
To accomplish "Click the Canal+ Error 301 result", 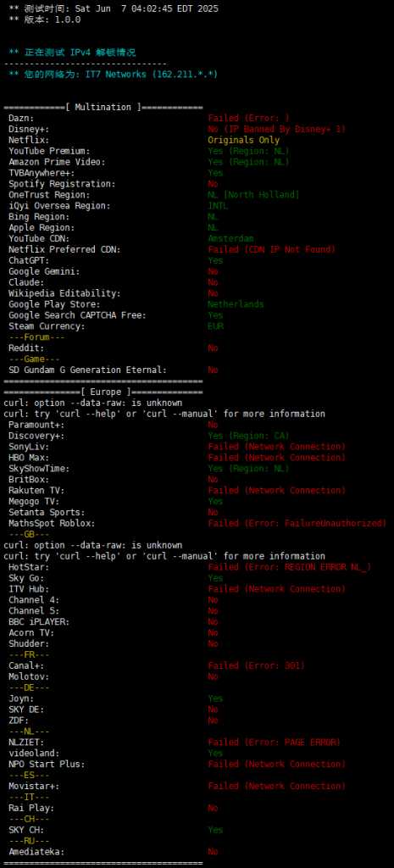I will [x=256, y=665].
